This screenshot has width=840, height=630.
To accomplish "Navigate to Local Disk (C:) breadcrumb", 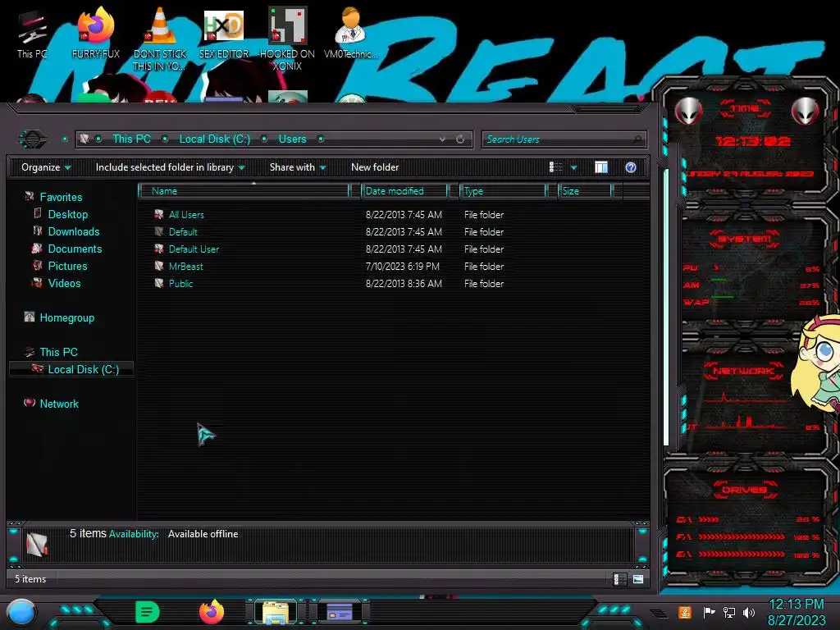I will pos(215,139).
